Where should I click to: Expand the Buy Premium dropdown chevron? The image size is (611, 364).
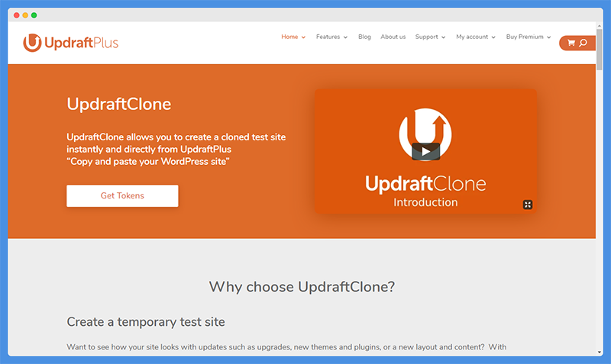click(549, 37)
